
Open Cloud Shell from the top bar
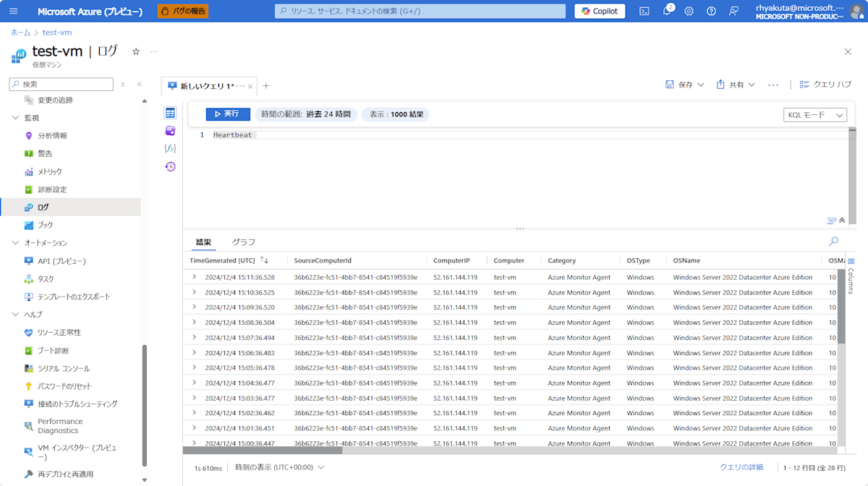click(x=644, y=11)
